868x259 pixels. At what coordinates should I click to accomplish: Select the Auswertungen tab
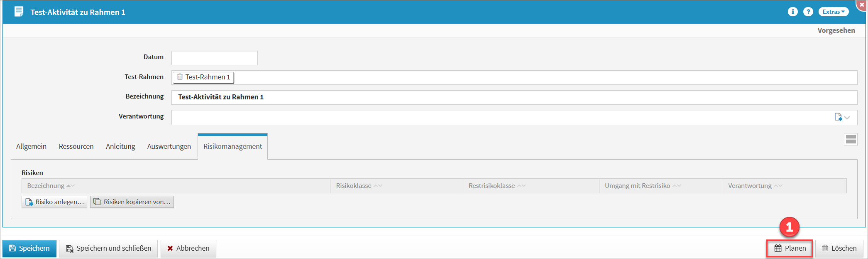(169, 146)
